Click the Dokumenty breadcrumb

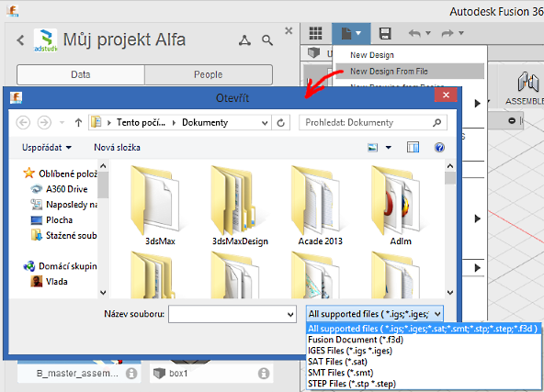click(205, 122)
